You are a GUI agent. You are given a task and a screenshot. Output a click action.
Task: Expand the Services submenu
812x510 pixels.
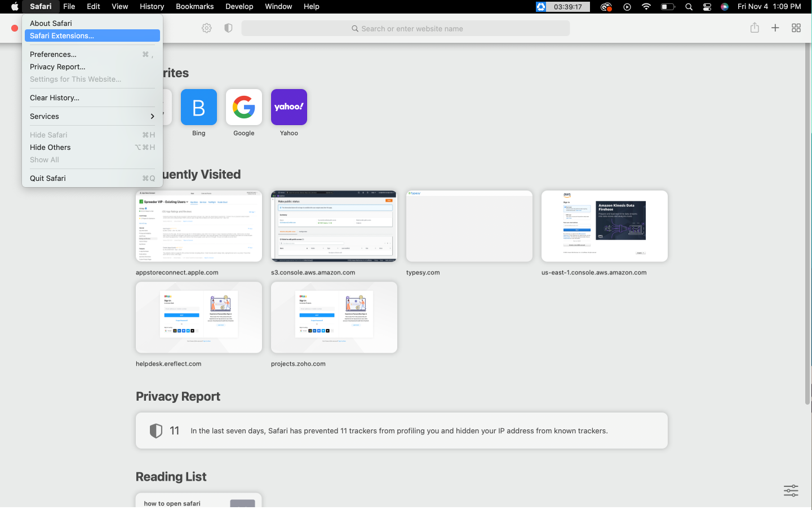[x=92, y=116]
